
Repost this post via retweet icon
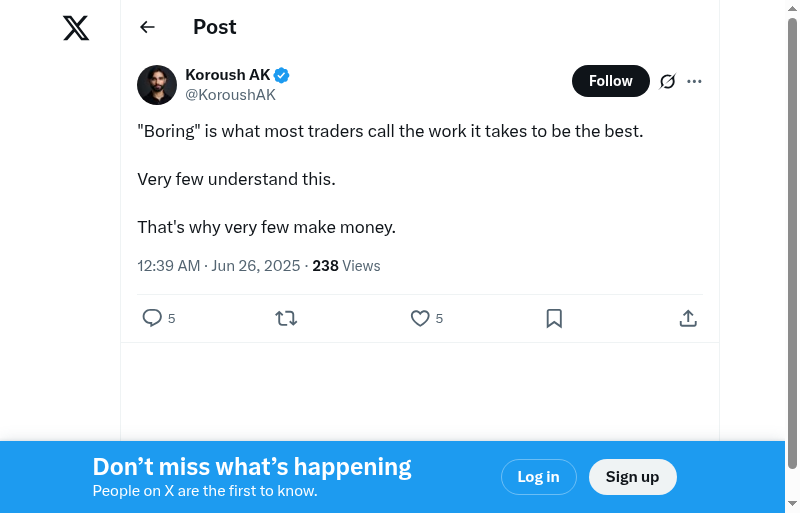(x=286, y=318)
